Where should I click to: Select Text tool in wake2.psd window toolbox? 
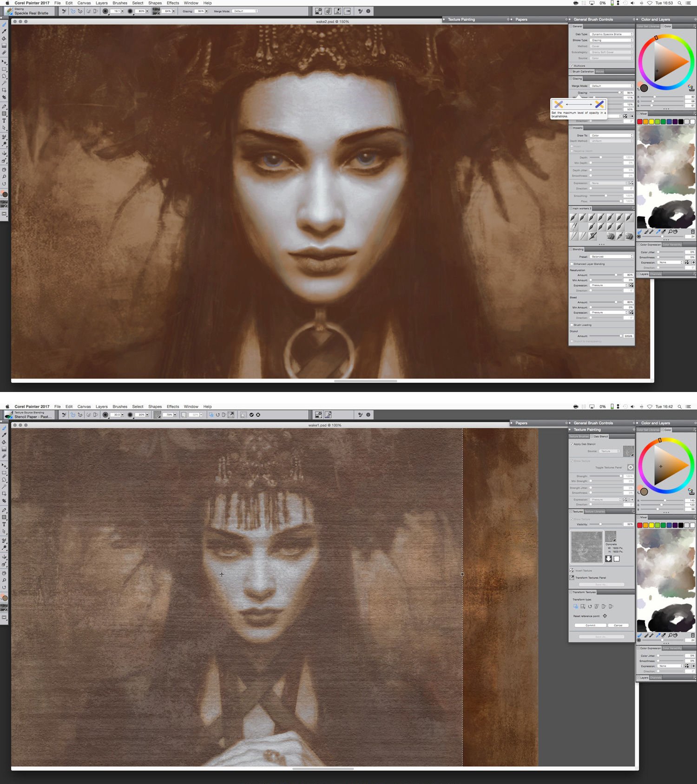tap(4, 120)
